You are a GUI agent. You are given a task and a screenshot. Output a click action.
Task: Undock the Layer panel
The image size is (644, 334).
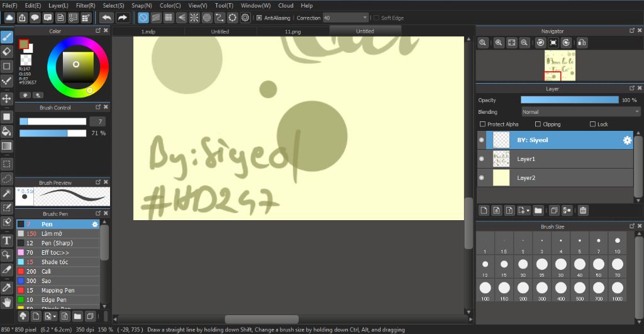(631, 88)
